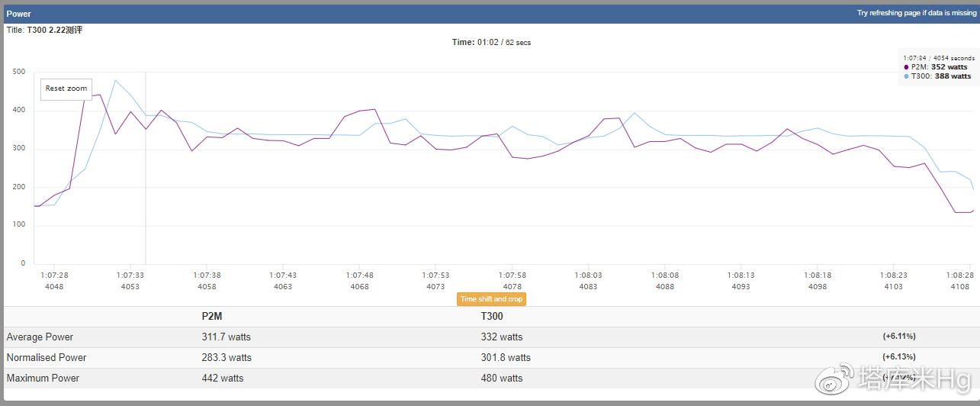Select the Maximum Power row label
The height and width of the screenshot is (406, 980).
[43, 378]
